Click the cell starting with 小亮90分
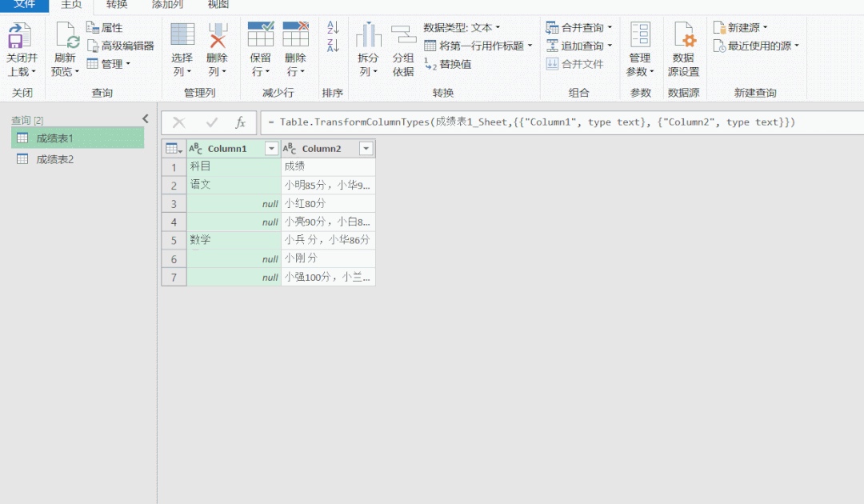Screen dimensions: 864x504 pyautogui.click(x=328, y=222)
